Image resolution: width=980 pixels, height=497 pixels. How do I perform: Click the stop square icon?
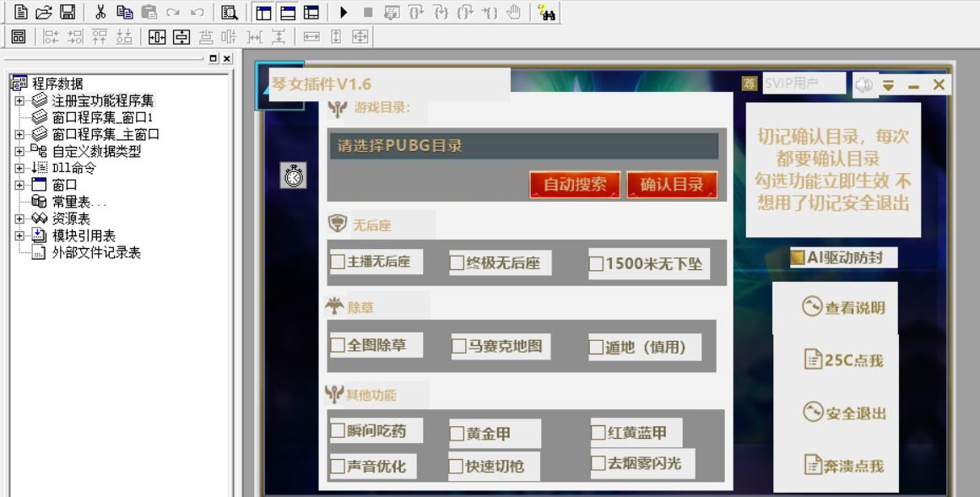point(368,12)
